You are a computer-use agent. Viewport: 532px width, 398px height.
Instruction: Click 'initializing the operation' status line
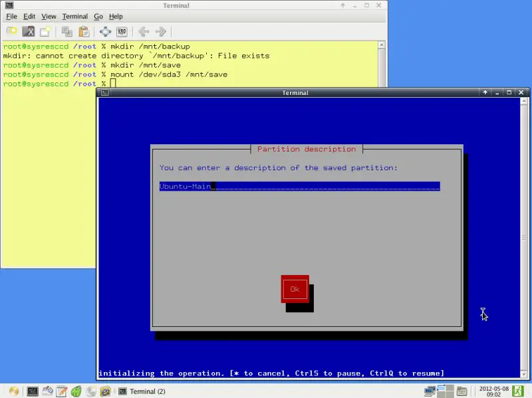pyautogui.click(x=271, y=373)
